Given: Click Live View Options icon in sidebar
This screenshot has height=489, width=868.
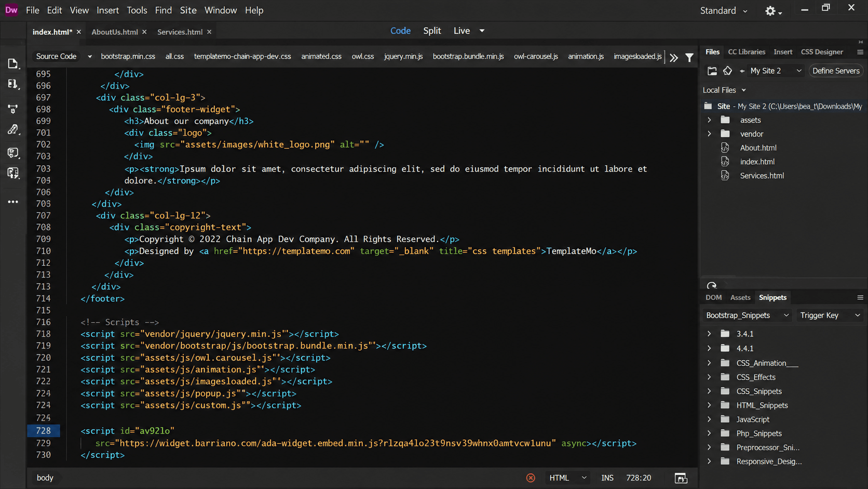Looking at the screenshot, I should pos(13,109).
